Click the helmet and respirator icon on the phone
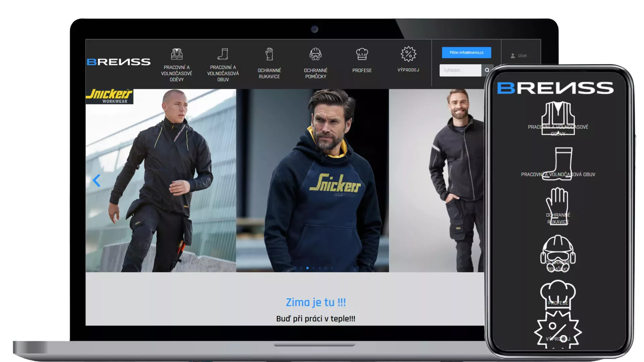The height and width of the screenshot is (362, 644). click(x=558, y=253)
